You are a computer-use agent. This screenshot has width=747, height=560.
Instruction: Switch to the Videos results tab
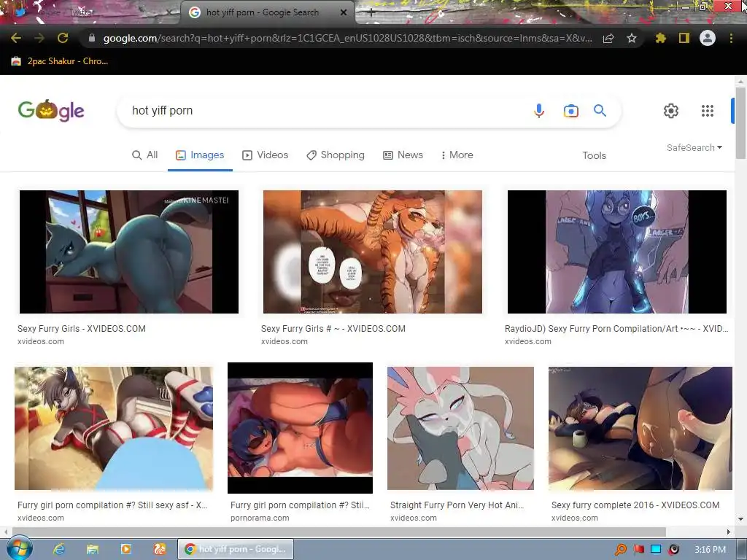coord(266,155)
